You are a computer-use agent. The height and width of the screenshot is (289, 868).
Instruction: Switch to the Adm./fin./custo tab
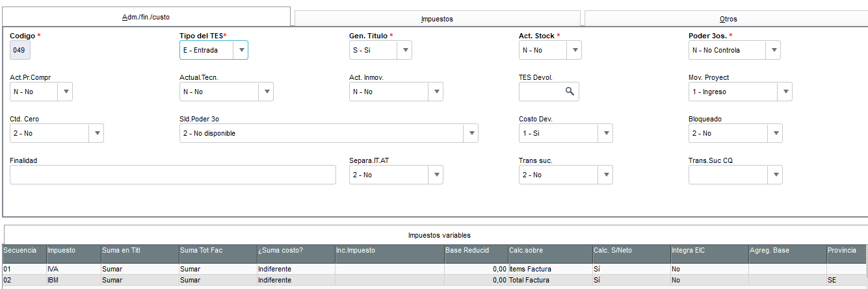(x=146, y=17)
